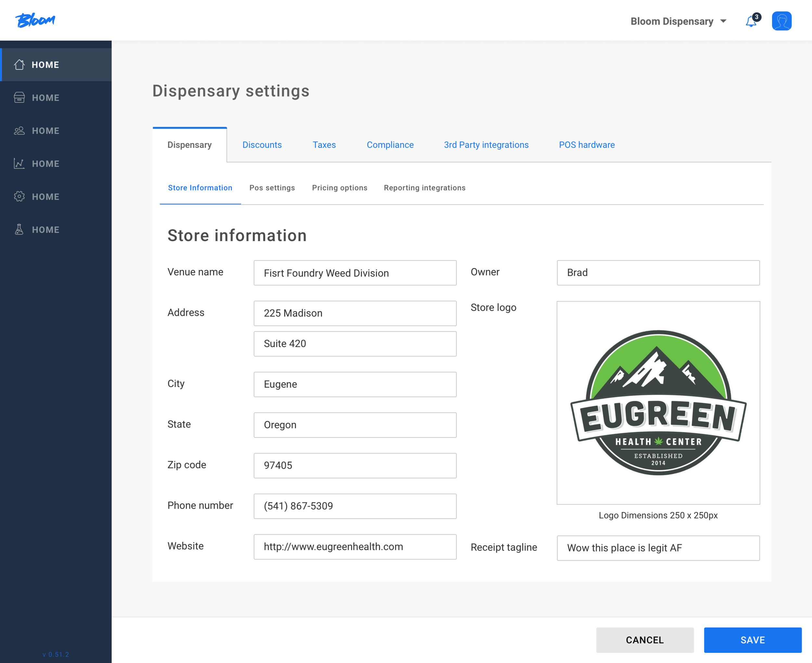Click the version number v 0.51.2
The height and width of the screenshot is (663, 812).
click(56, 654)
